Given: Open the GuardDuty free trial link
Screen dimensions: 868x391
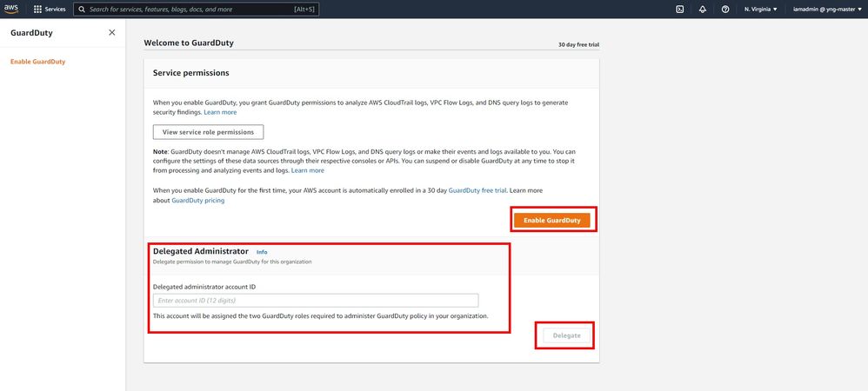Looking at the screenshot, I should pyautogui.click(x=477, y=190).
